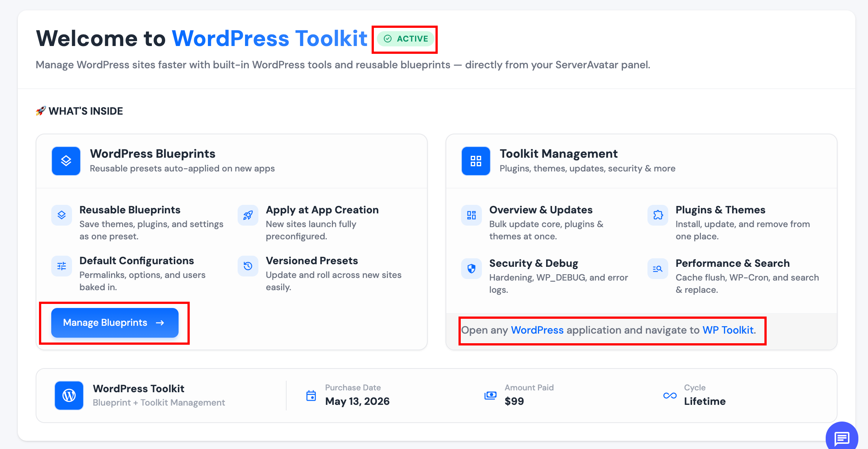Click the WordPress logo icon in purchase card
This screenshot has width=868, height=449.
(x=69, y=396)
